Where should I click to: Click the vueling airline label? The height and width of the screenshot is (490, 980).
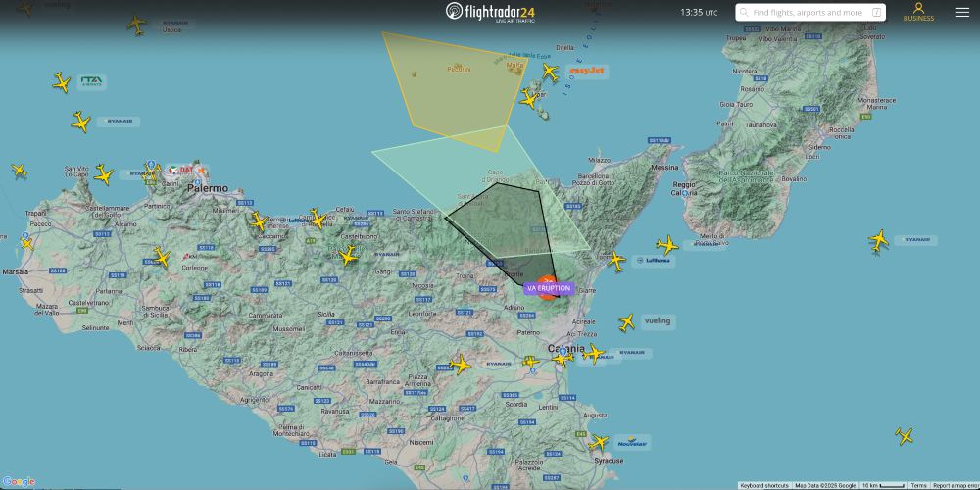[658, 321]
